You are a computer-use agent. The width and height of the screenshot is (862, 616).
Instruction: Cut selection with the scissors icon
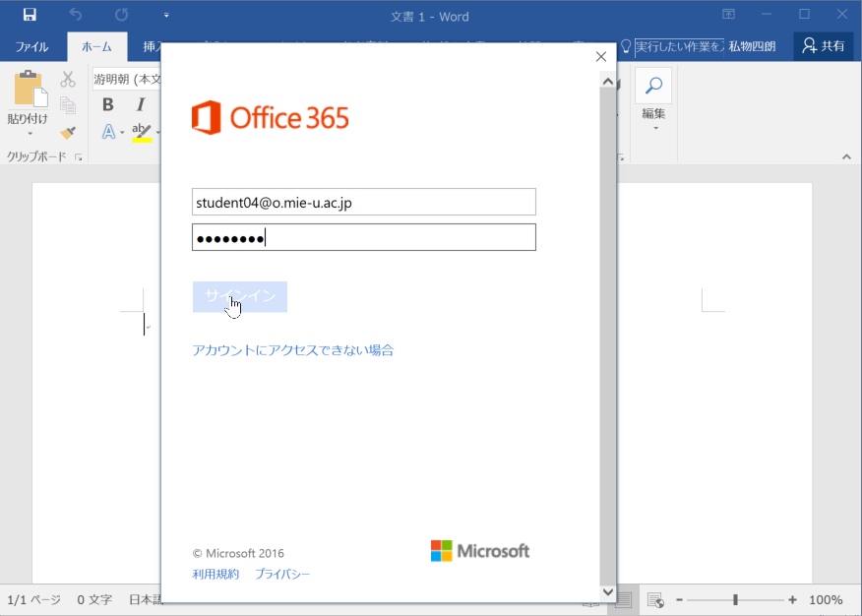coord(68,79)
